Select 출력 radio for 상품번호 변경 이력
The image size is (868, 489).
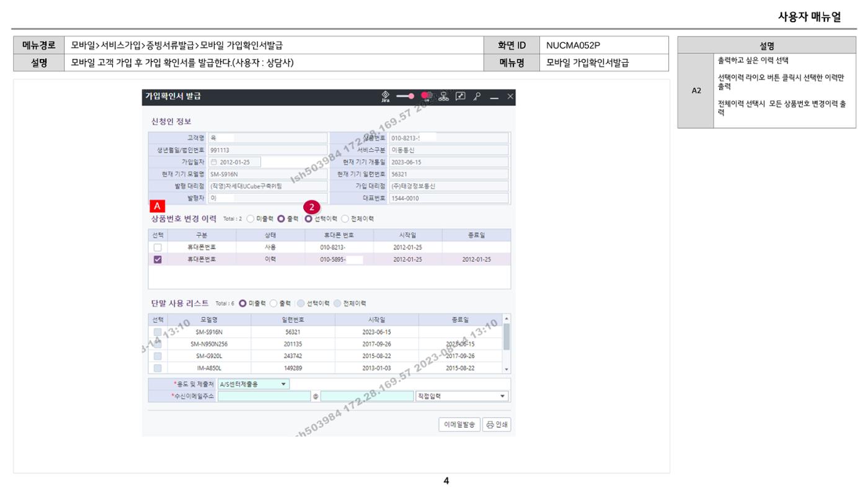(281, 218)
